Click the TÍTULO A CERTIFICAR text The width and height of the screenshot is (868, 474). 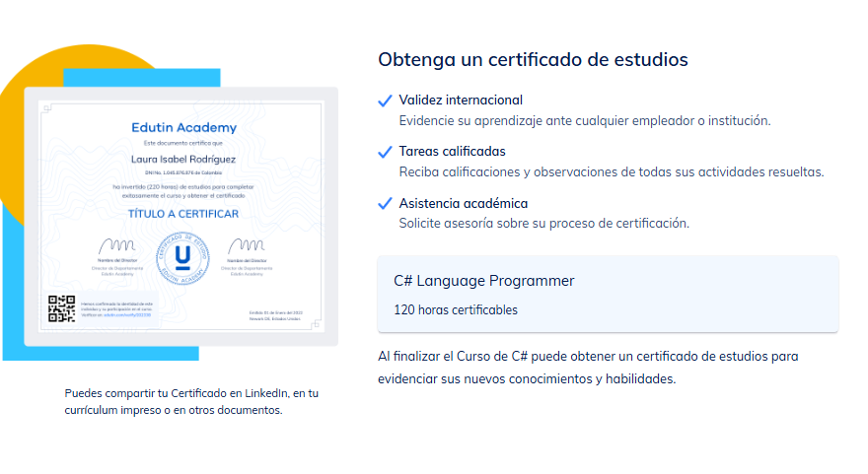[182, 213]
